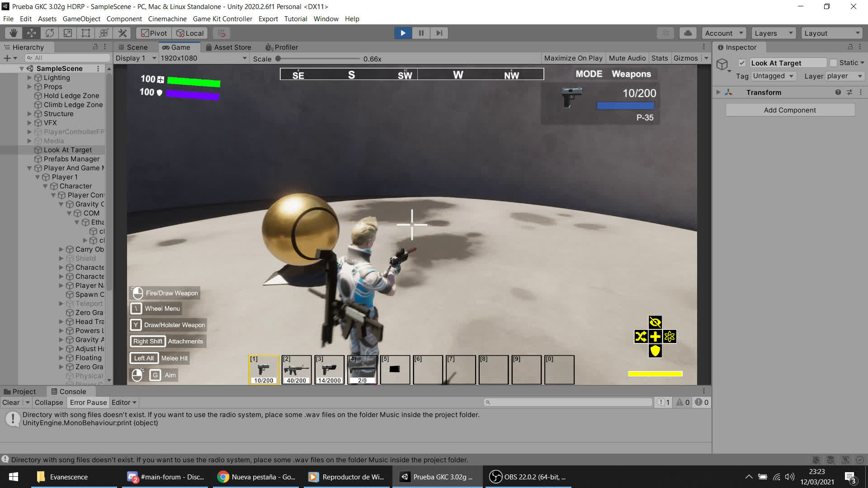Adjust the game view Scale slider
868x488 pixels.
(x=278, y=59)
